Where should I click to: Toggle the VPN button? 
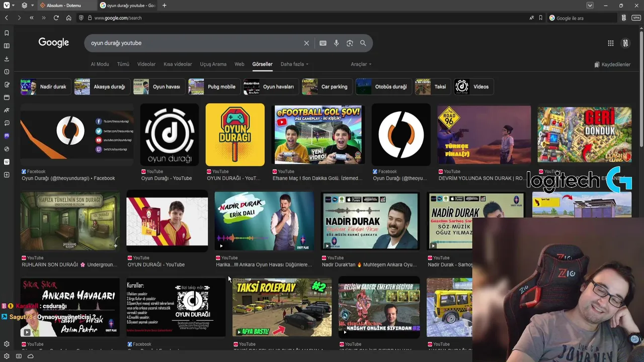[x=636, y=18]
